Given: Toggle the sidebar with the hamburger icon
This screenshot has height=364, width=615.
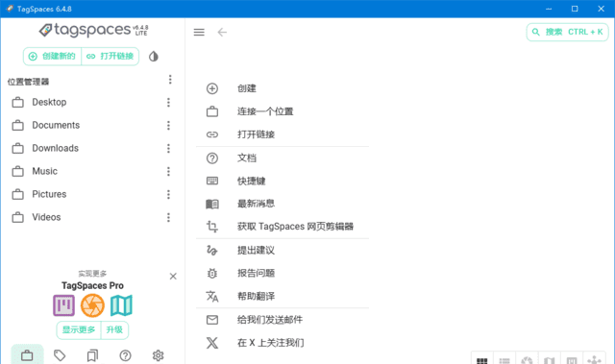Looking at the screenshot, I should point(199,32).
